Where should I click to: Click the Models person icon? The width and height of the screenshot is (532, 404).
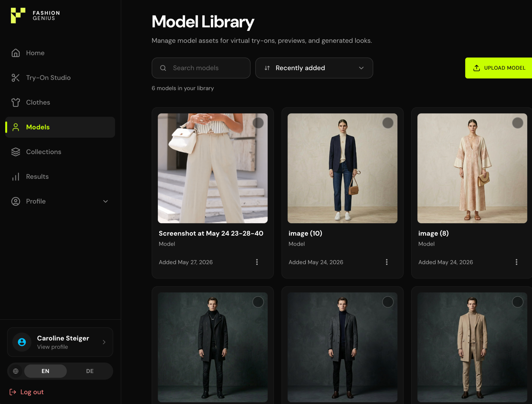pos(16,127)
